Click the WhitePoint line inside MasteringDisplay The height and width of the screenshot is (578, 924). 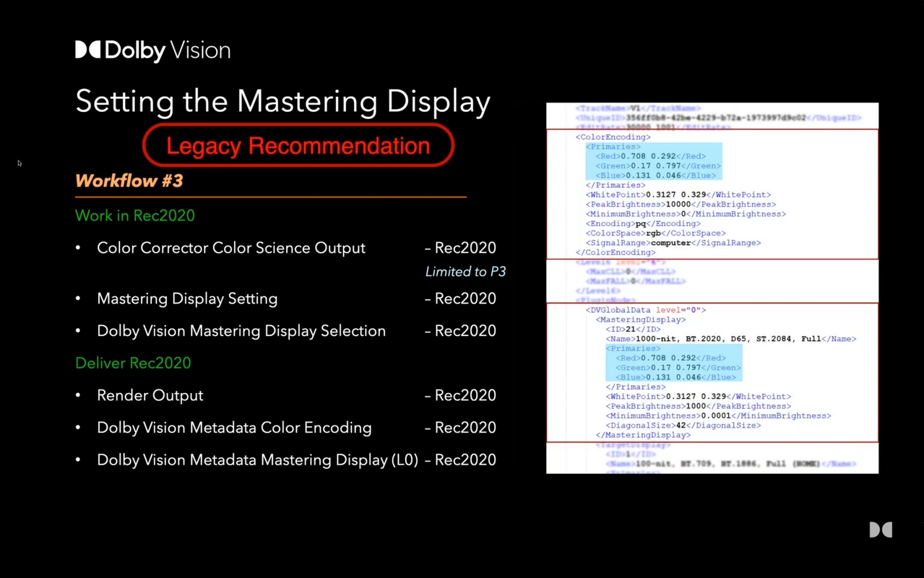(x=698, y=397)
